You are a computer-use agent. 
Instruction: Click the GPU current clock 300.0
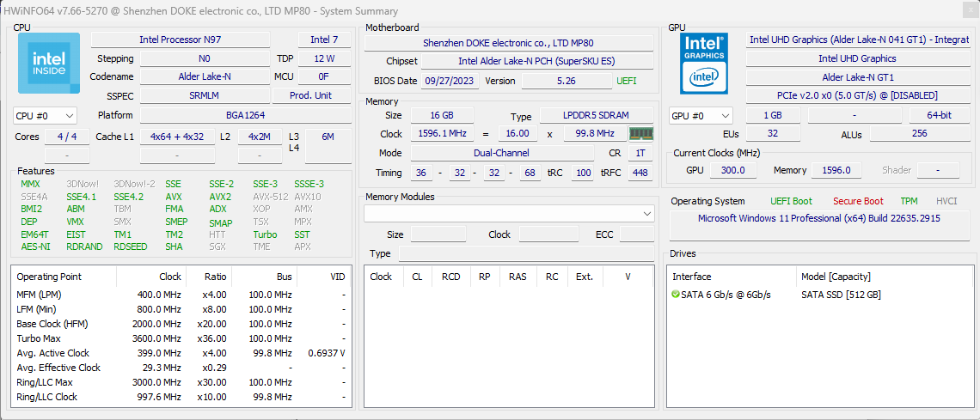[732, 170]
